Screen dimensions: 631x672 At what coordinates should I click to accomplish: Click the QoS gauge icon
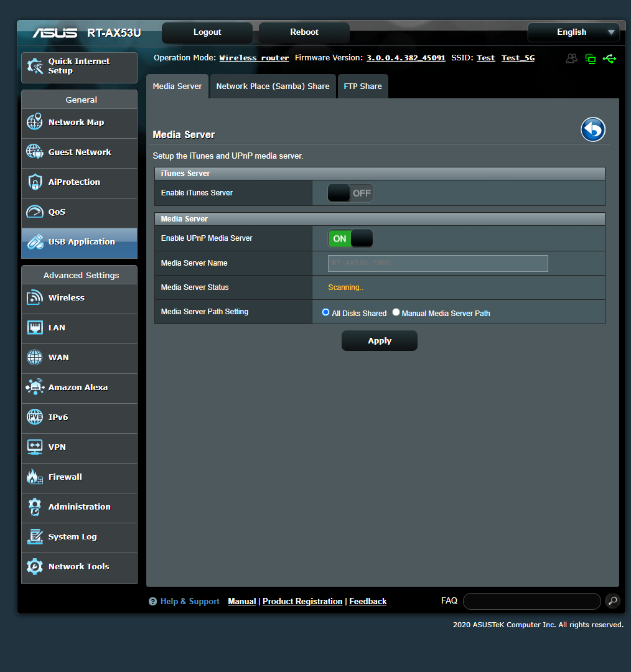[x=35, y=212]
